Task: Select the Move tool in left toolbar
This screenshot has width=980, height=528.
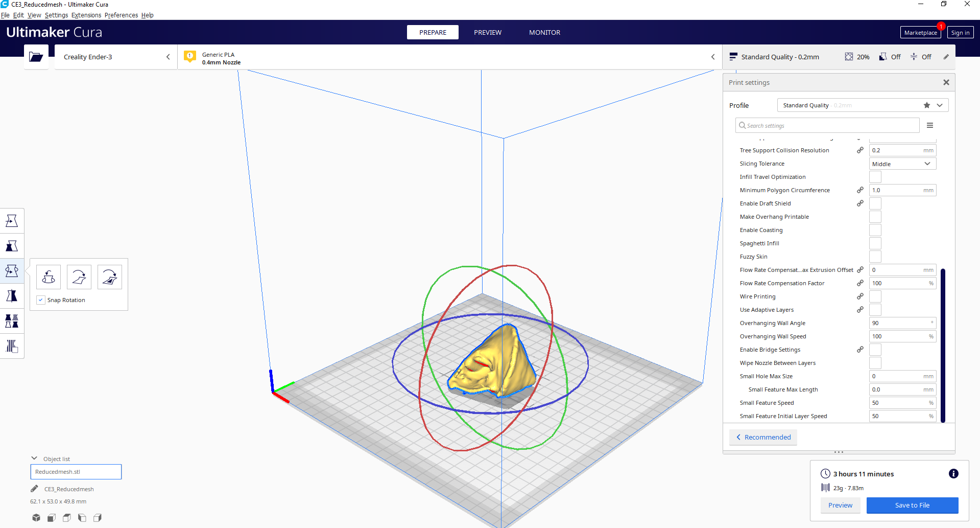Action: coord(12,221)
